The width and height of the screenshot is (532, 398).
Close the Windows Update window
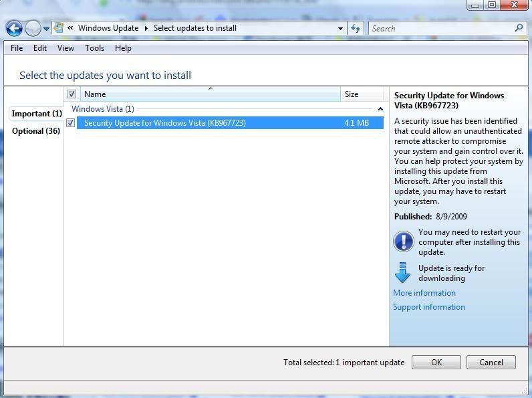point(514,5)
